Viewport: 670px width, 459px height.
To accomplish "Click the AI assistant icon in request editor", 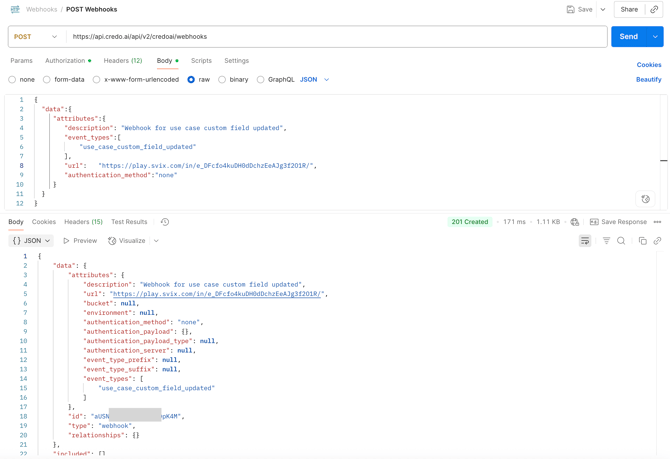I will (645, 199).
